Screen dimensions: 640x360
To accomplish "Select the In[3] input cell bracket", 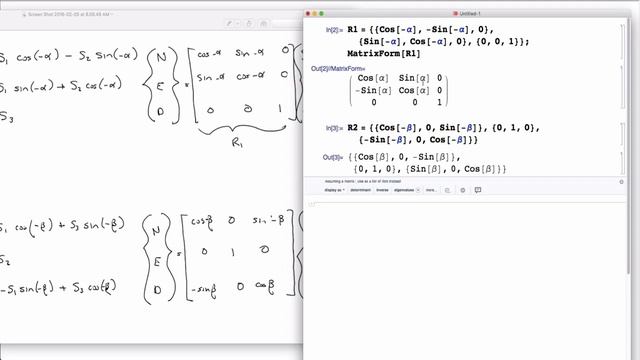I will [622, 134].
